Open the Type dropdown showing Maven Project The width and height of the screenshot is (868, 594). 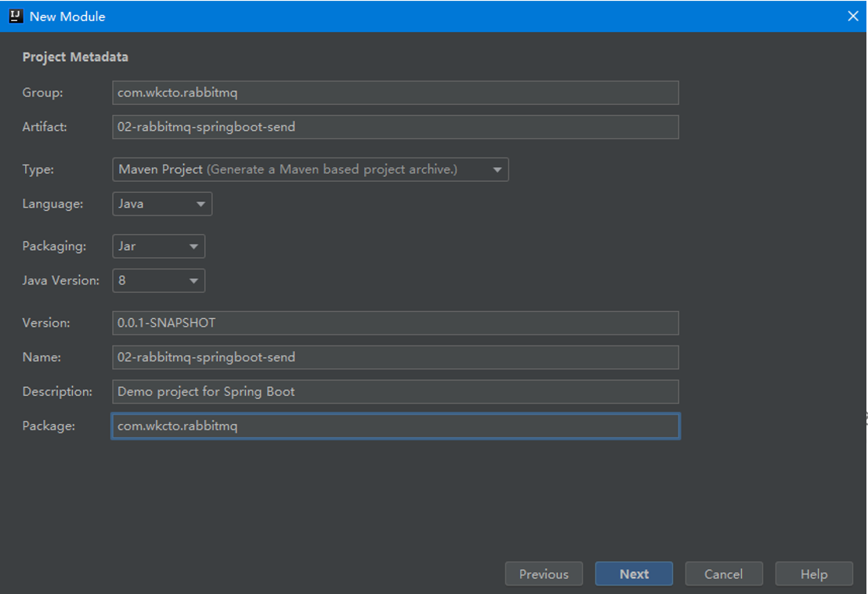[x=310, y=169]
